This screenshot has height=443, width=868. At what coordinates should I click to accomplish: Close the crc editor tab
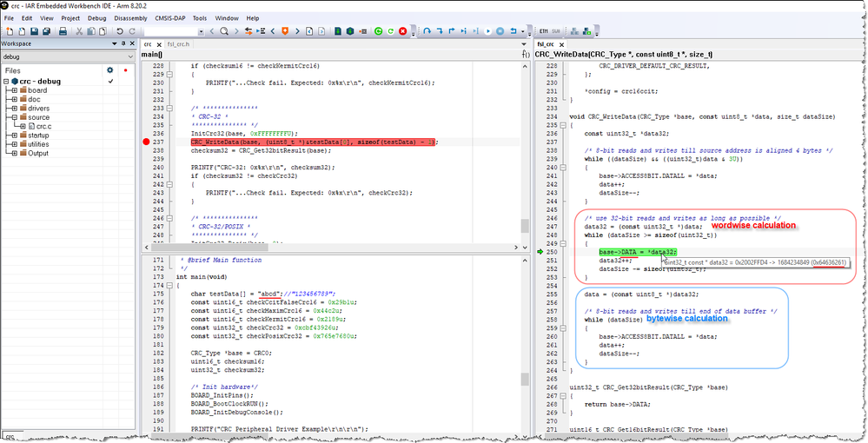pos(159,44)
